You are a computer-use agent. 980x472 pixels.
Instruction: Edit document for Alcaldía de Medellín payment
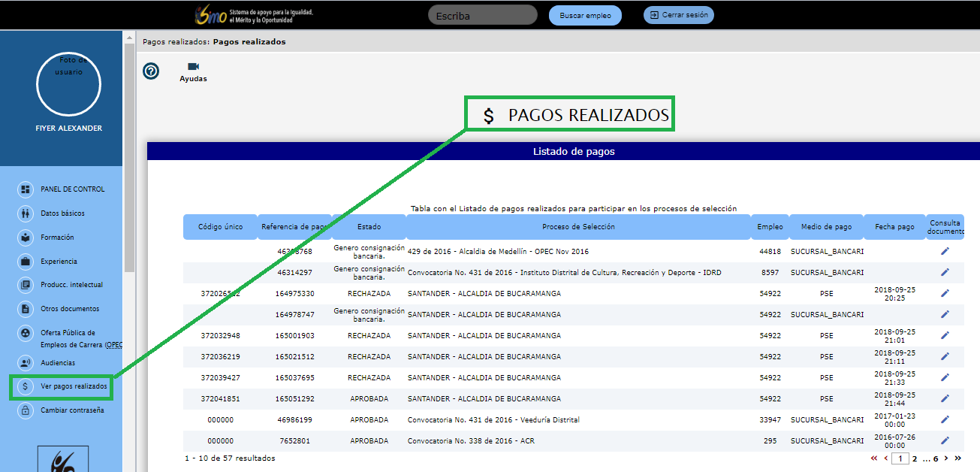(x=945, y=251)
